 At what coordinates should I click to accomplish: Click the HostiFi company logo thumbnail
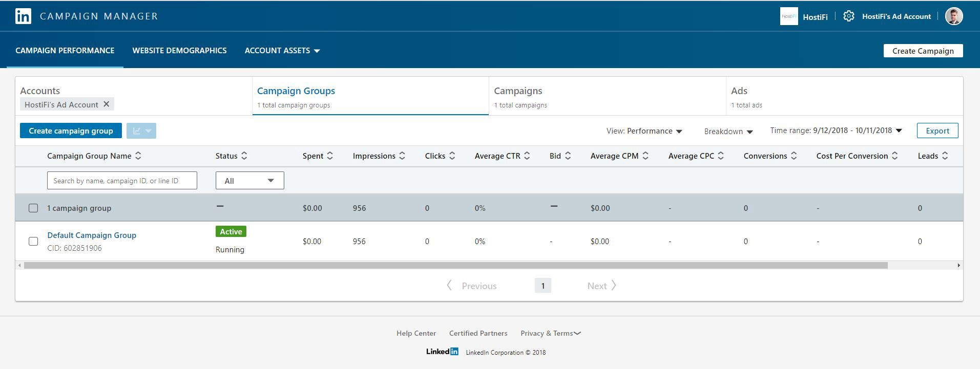click(x=789, y=16)
